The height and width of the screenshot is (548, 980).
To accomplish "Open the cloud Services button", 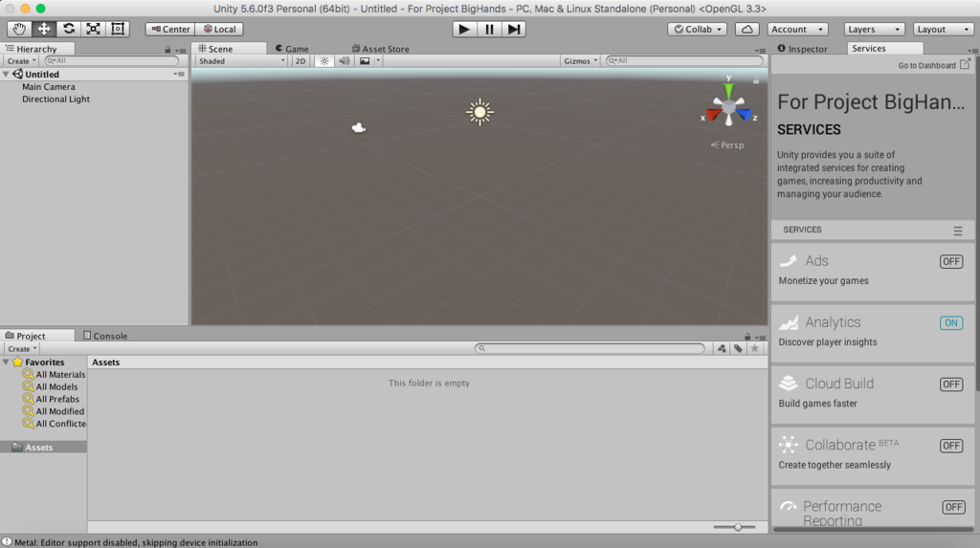I will (746, 30).
